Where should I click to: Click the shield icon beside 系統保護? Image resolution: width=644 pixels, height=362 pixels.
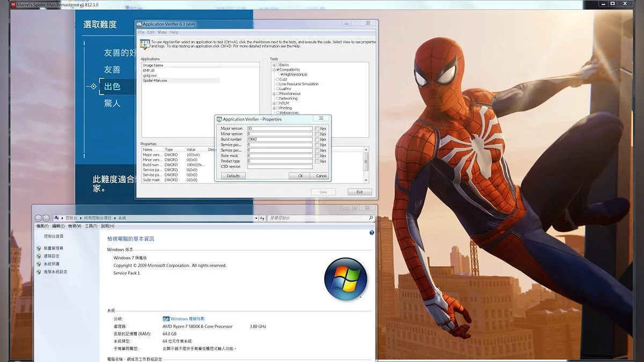pyautogui.click(x=39, y=264)
